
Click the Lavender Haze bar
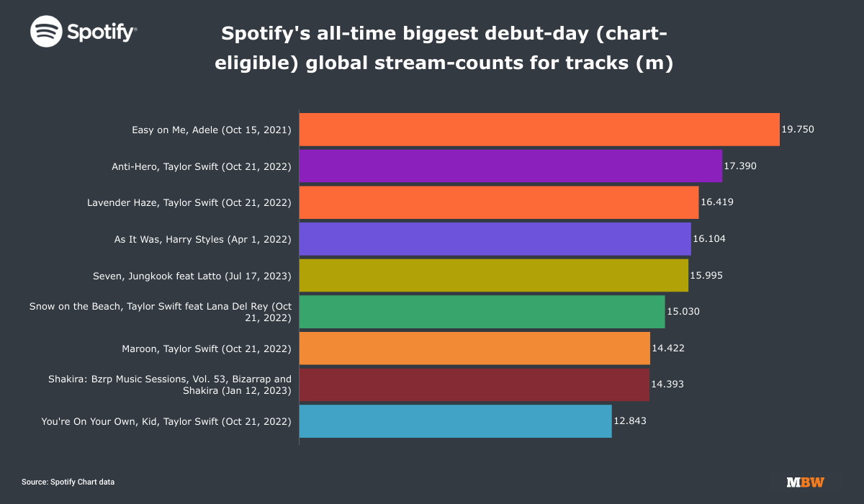[499, 202]
